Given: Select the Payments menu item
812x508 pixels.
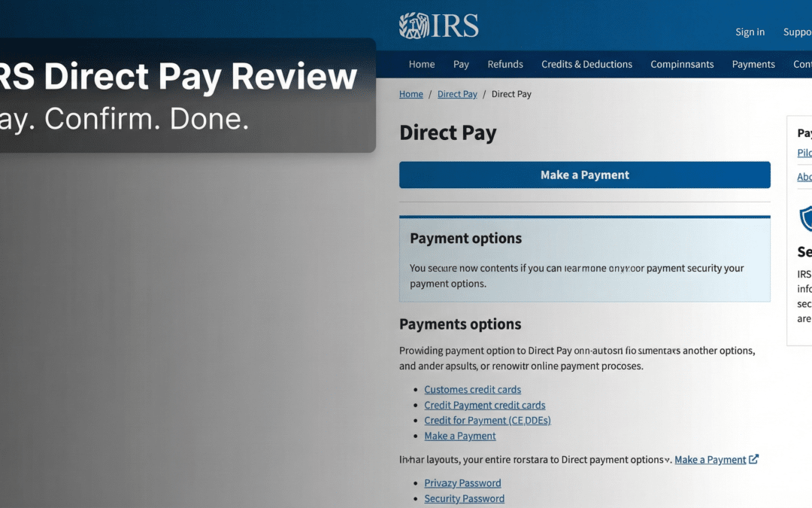Looking at the screenshot, I should point(753,64).
